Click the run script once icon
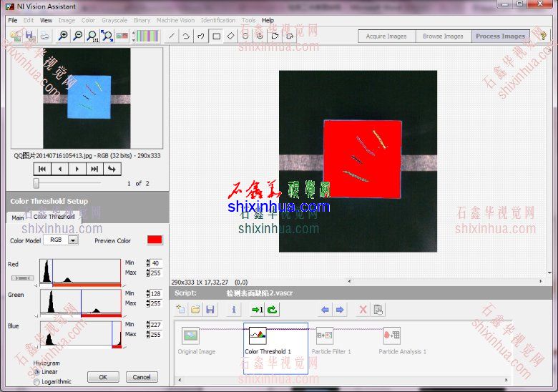558x392 pixels. [257, 310]
